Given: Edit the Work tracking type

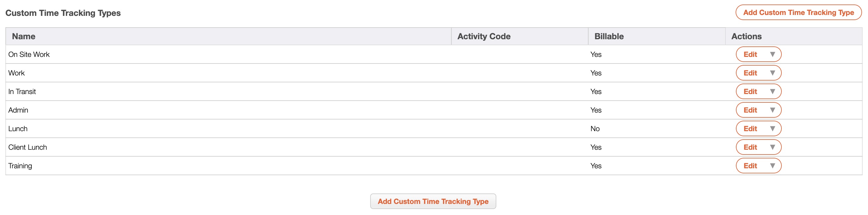Looking at the screenshot, I should coord(750,73).
